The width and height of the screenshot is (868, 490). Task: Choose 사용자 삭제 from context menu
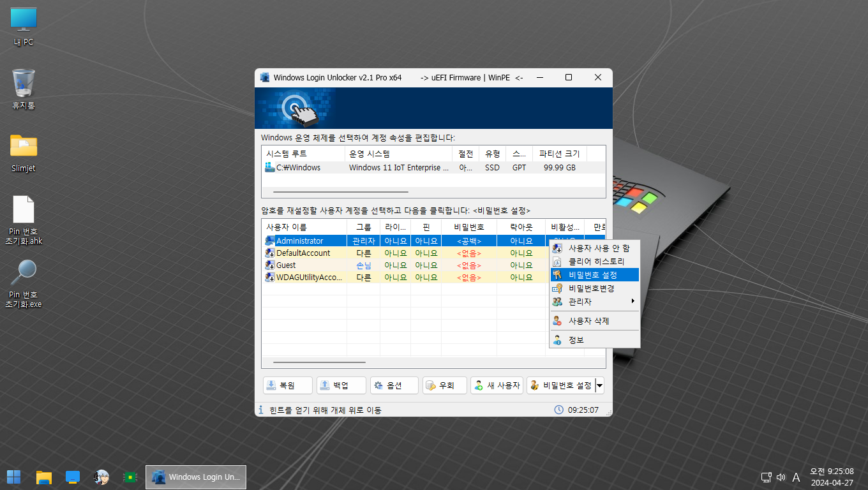pyautogui.click(x=595, y=321)
